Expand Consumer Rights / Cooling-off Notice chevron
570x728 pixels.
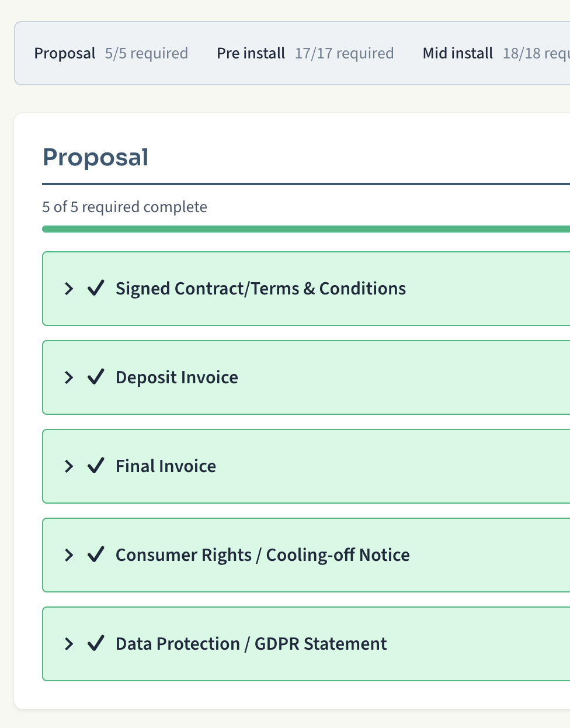pos(69,555)
